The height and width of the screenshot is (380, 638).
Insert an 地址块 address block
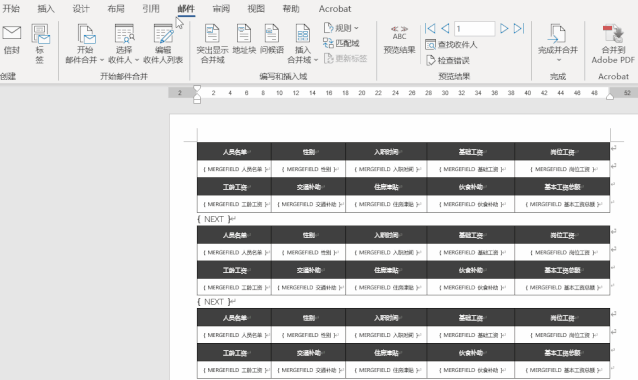[244, 33]
